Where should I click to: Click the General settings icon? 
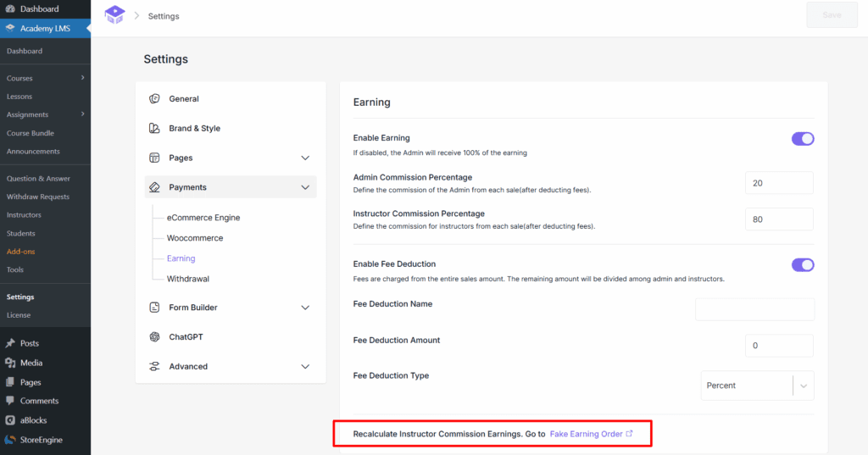pos(154,99)
